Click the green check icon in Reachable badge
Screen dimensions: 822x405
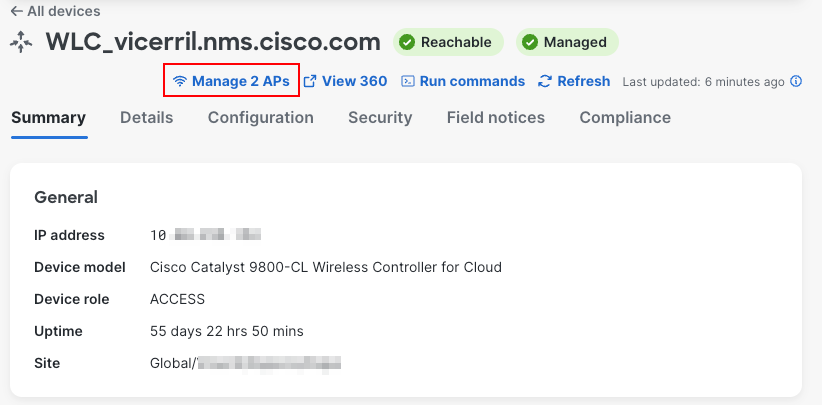click(x=407, y=42)
